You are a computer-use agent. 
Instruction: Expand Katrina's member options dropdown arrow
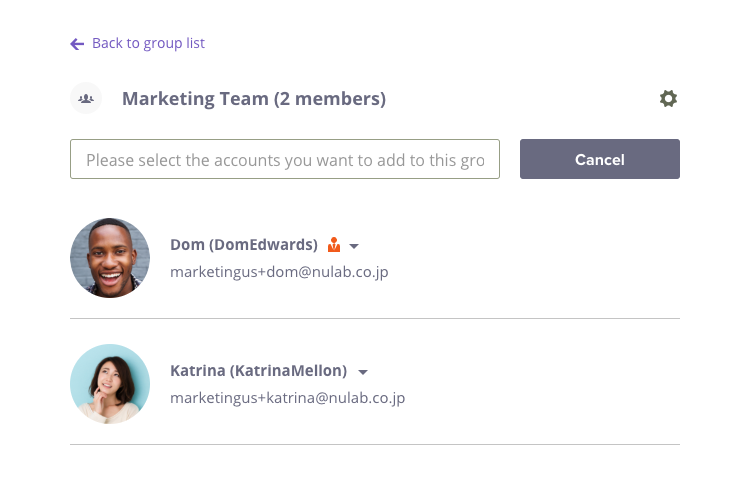click(x=363, y=373)
